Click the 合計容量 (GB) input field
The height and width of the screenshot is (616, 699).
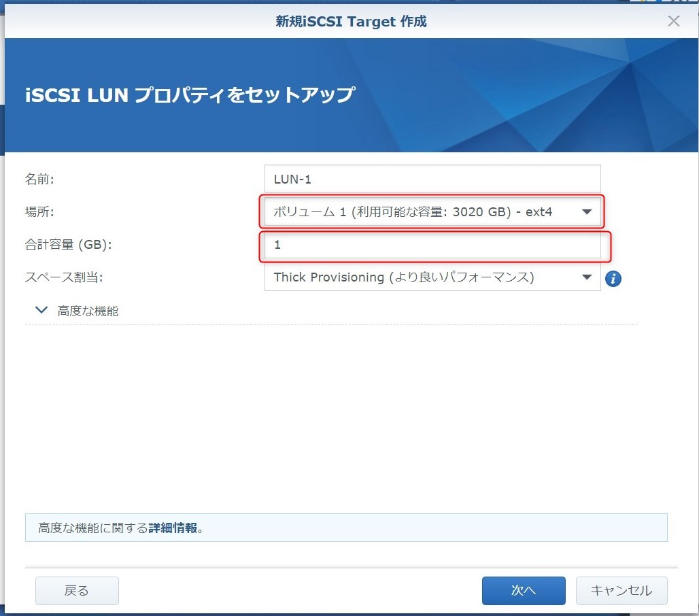coord(432,245)
